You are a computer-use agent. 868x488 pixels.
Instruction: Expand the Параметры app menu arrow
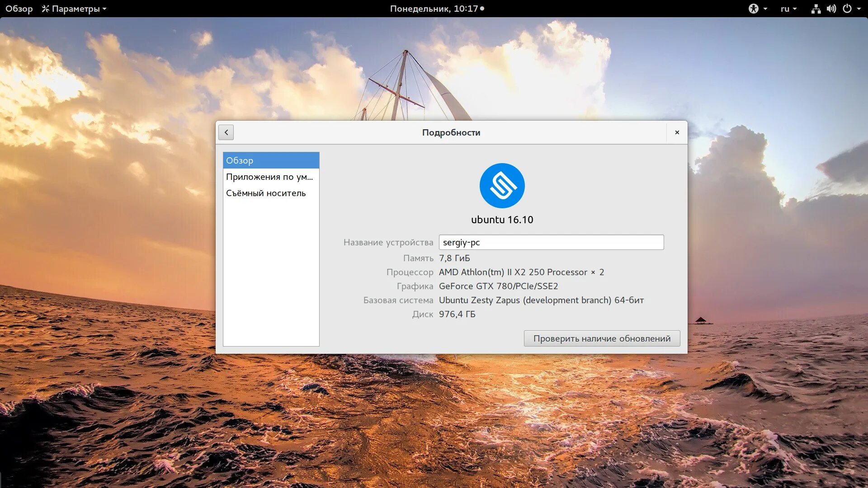(x=104, y=9)
